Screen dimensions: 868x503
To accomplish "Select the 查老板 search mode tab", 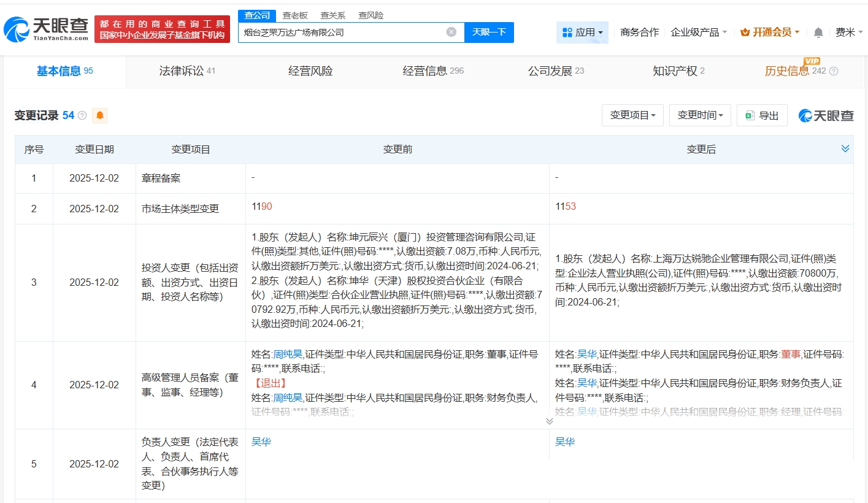I will click(295, 15).
